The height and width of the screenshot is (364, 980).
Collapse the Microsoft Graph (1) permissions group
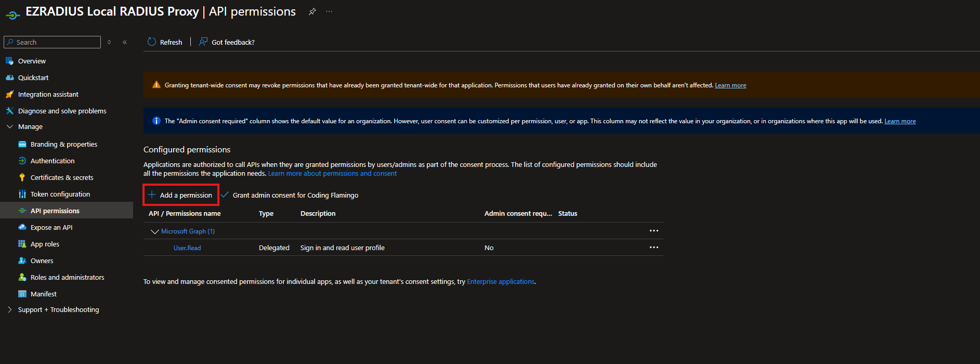click(x=154, y=231)
